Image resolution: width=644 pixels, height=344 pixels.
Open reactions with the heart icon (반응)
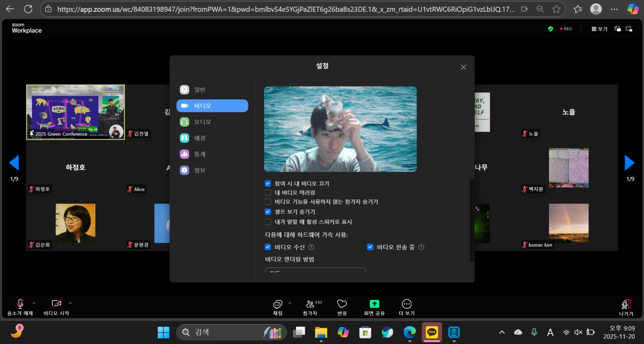click(342, 304)
